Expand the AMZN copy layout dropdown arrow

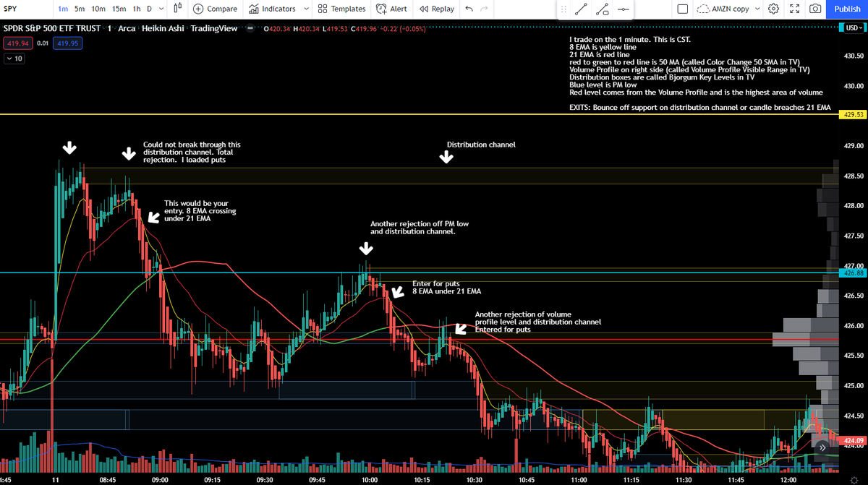(757, 9)
